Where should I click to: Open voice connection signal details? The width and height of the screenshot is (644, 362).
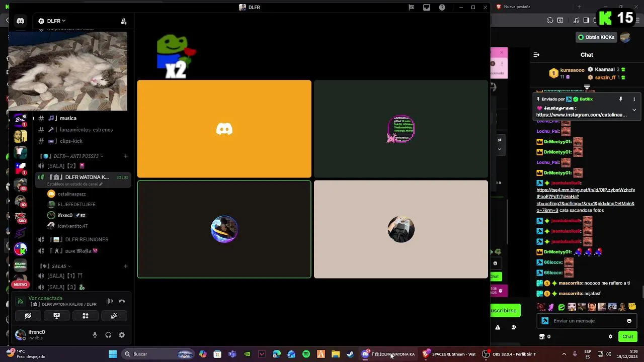20,301
